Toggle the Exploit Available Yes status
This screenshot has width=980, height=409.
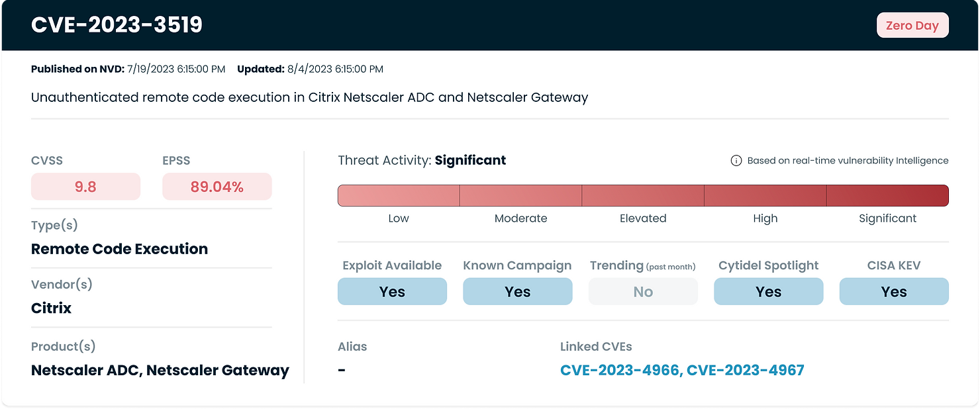pos(392,291)
